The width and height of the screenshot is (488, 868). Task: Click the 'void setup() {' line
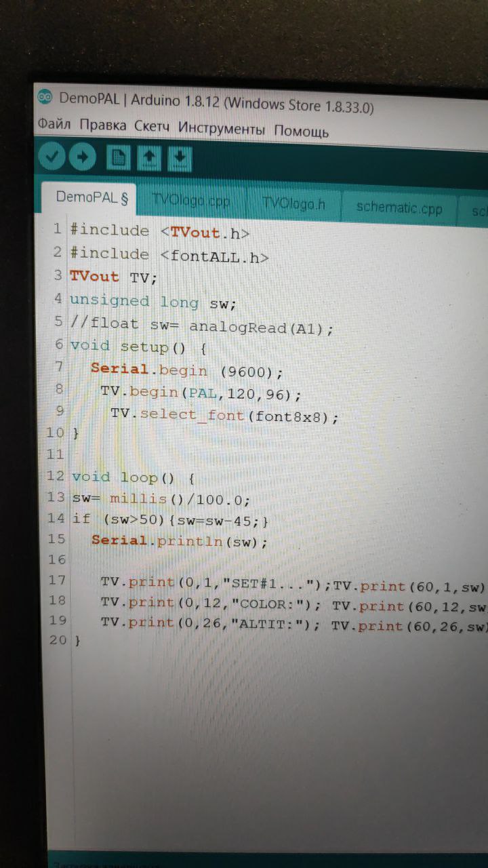(138, 347)
